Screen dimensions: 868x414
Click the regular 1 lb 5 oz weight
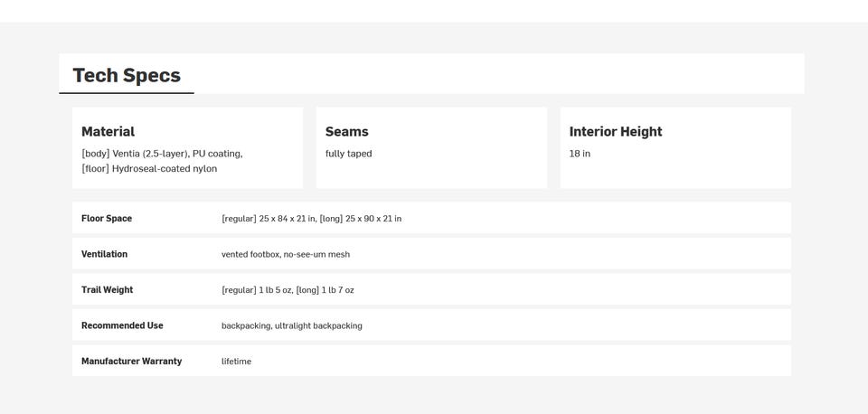pyautogui.click(x=257, y=290)
